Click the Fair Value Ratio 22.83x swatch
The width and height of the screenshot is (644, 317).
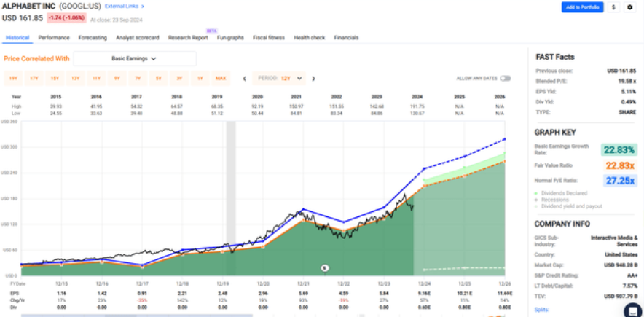[620, 165]
